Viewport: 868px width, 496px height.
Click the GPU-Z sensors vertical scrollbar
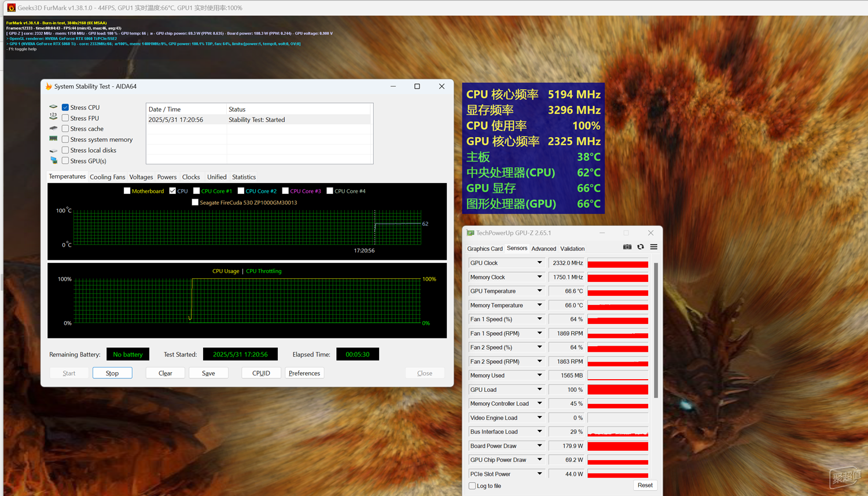(656, 330)
